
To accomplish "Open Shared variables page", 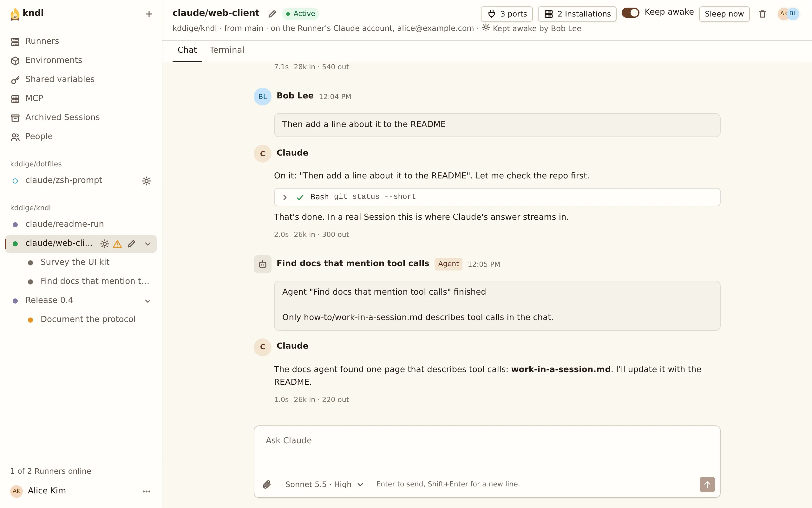I will pos(81,79).
